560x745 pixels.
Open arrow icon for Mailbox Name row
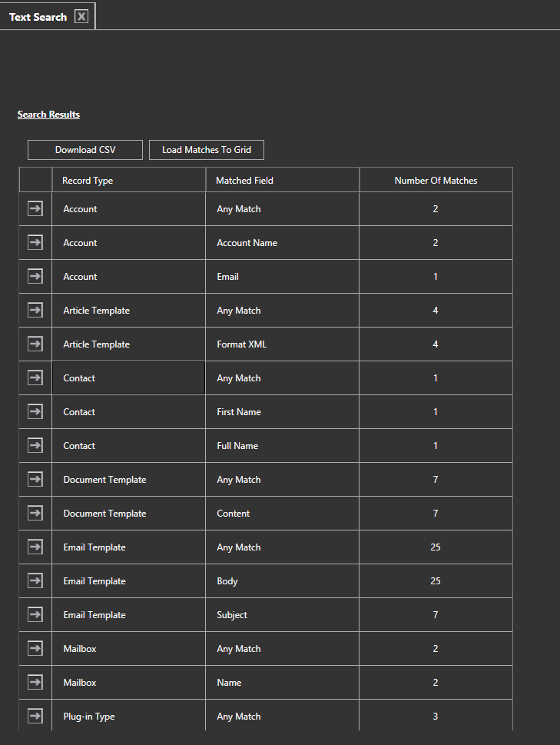click(x=35, y=682)
